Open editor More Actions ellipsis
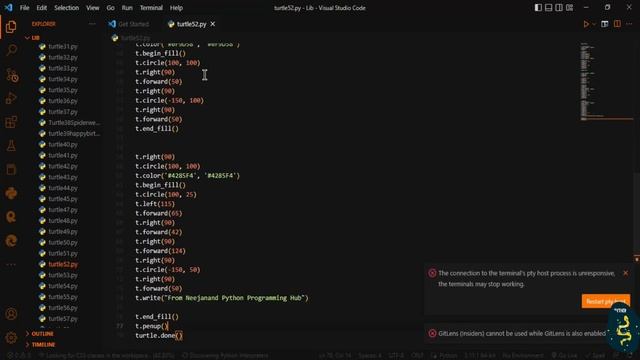 (x=629, y=24)
